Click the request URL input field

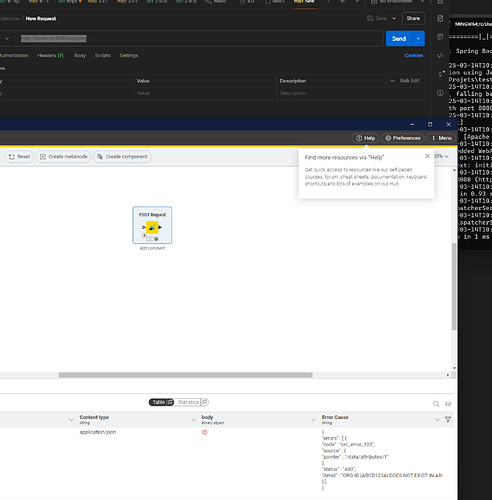pyautogui.click(x=199, y=39)
